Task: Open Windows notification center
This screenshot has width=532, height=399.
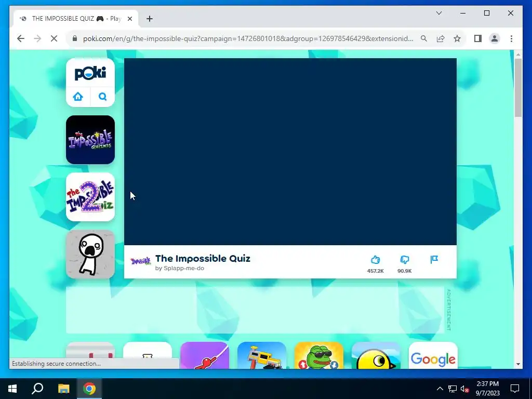Action: point(515,389)
